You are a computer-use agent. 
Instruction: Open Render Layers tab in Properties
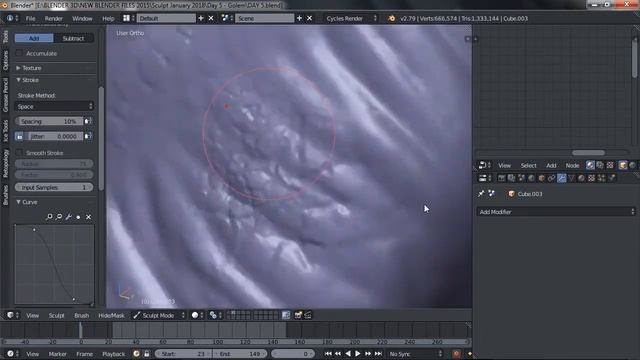tap(511, 178)
